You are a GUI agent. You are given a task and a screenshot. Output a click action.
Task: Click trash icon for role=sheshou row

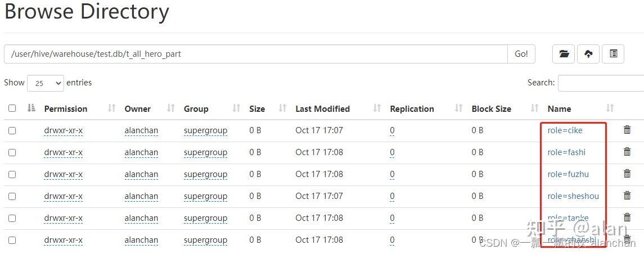coord(627,196)
